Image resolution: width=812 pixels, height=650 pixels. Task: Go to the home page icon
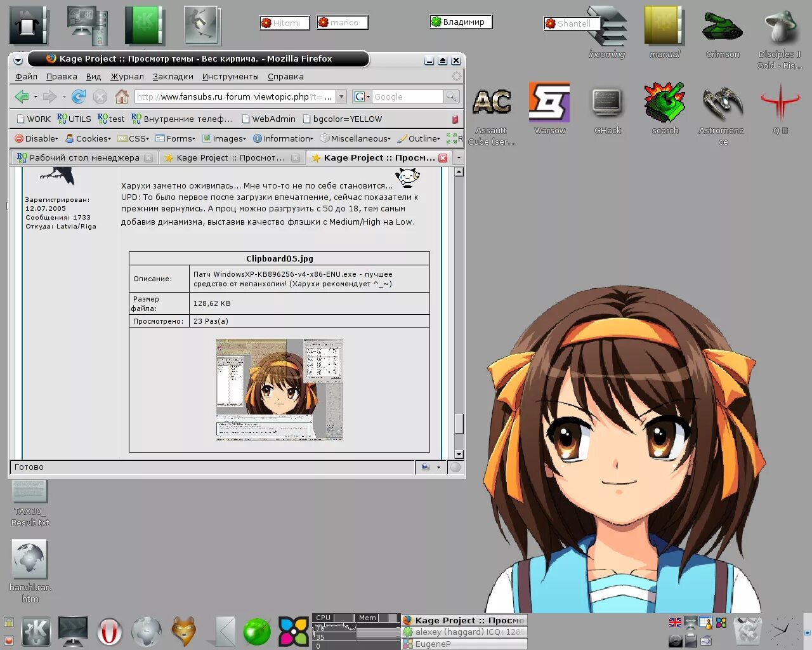[122, 96]
